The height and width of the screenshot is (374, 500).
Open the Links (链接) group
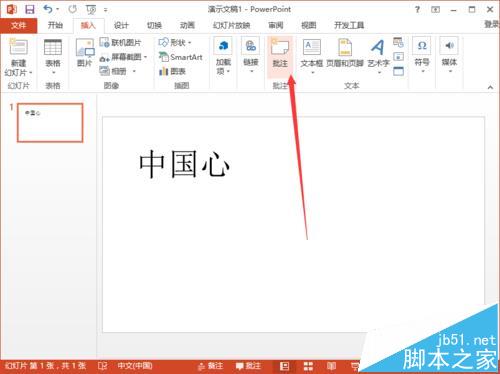click(x=251, y=56)
